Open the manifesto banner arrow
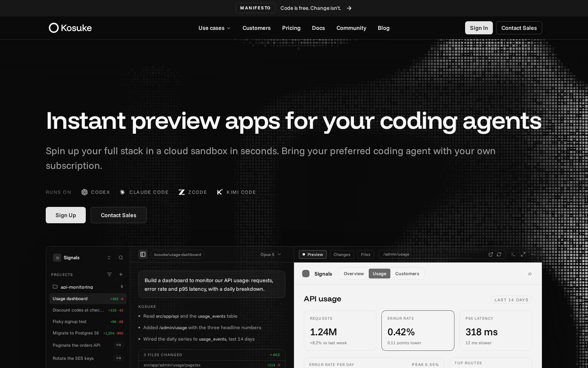Image resolution: width=588 pixels, height=368 pixels. pyautogui.click(x=349, y=8)
